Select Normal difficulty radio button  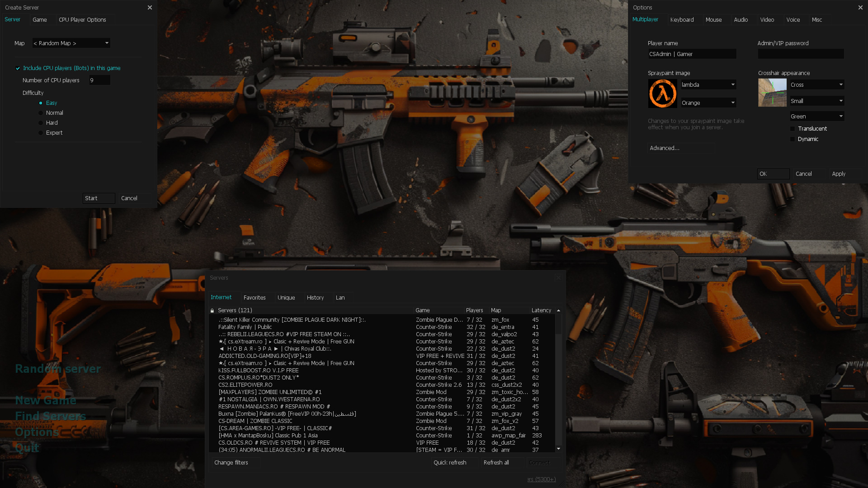pyautogui.click(x=41, y=113)
